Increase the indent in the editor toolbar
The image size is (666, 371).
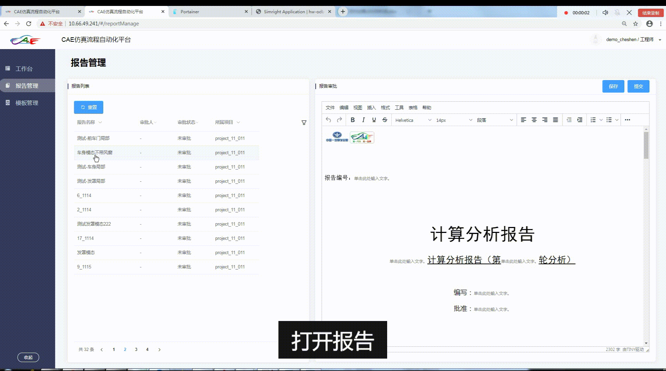pos(580,120)
